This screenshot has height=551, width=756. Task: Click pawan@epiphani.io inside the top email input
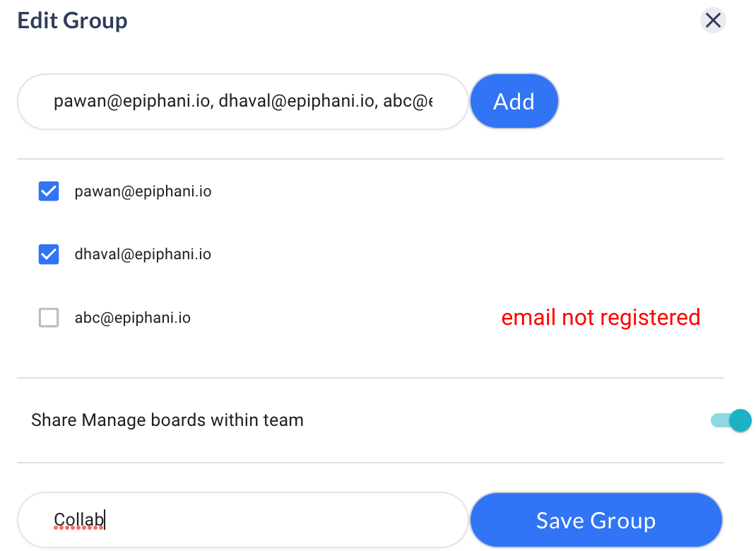[x=132, y=102]
